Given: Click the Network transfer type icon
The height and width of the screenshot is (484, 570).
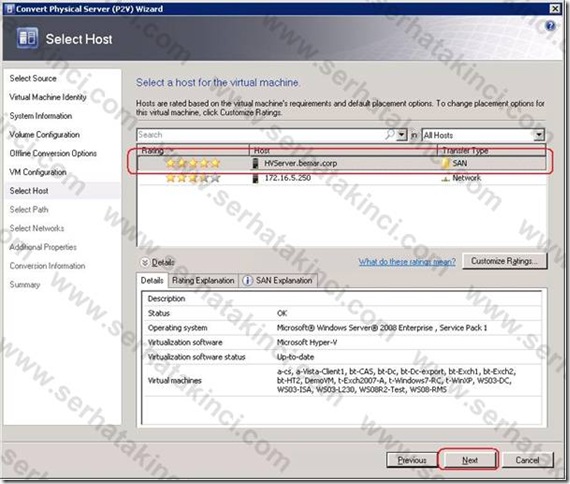Looking at the screenshot, I should pos(445,179).
